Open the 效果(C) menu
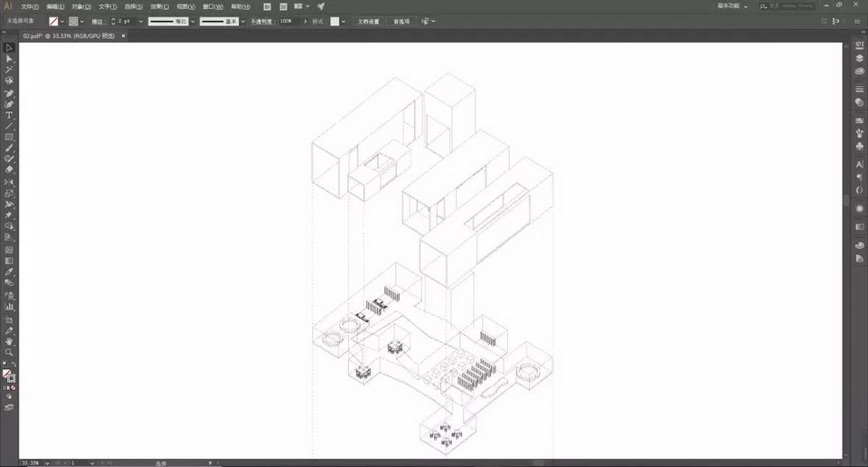 [159, 6]
